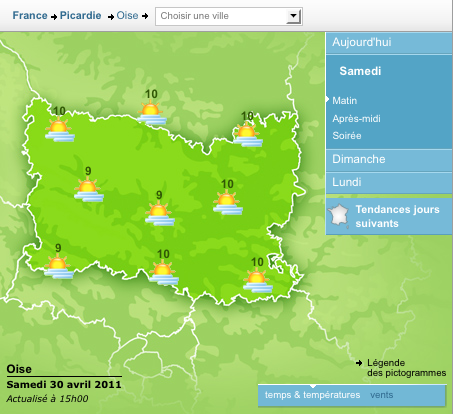The height and width of the screenshot is (414, 453).
Task: Click the central sun-cloud icon showing 9
Action: tap(160, 213)
